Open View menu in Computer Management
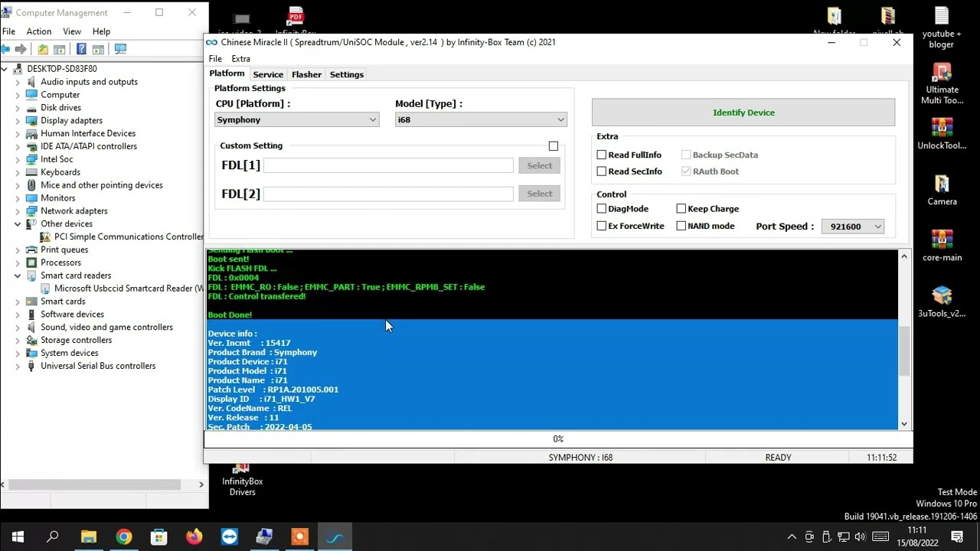Screen dimensions: 980x551 point(72,31)
